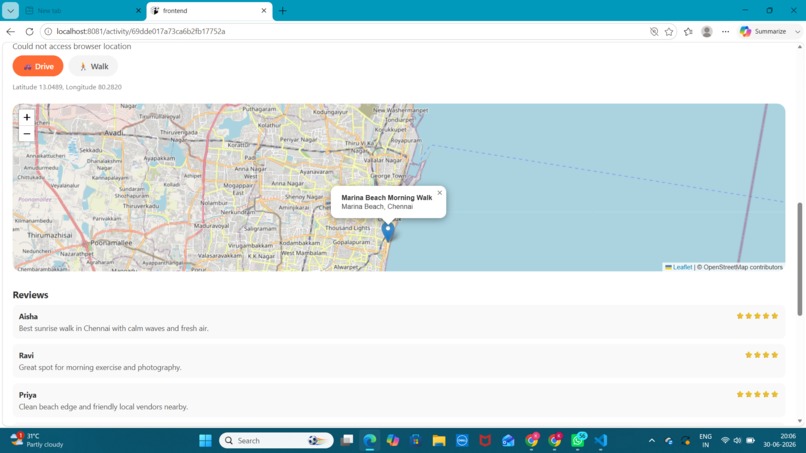Screen dimensions: 806x453
Task: Open the ENG IN language switcher
Action: [705, 441]
